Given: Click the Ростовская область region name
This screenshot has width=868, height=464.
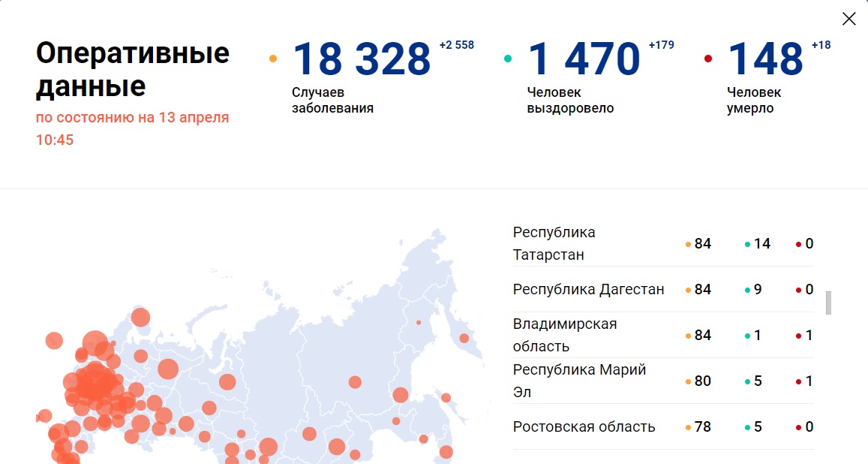Looking at the screenshot, I should coord(584,426).
